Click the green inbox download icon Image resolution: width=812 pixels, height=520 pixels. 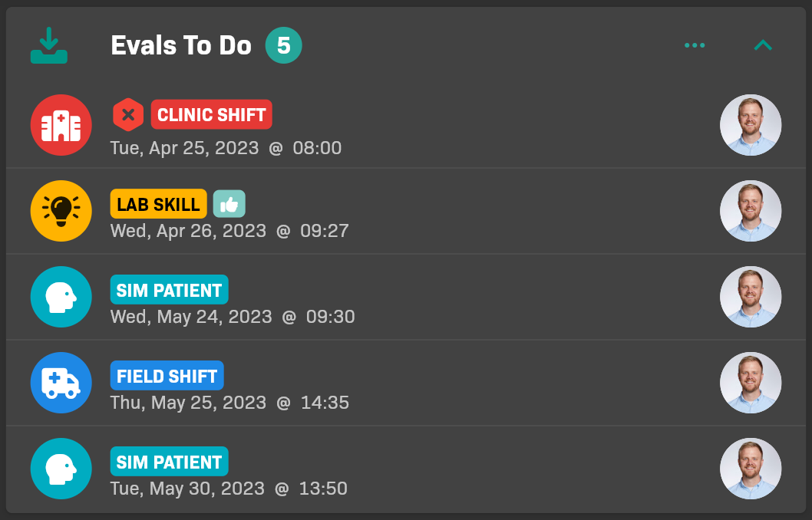point(49,46)
